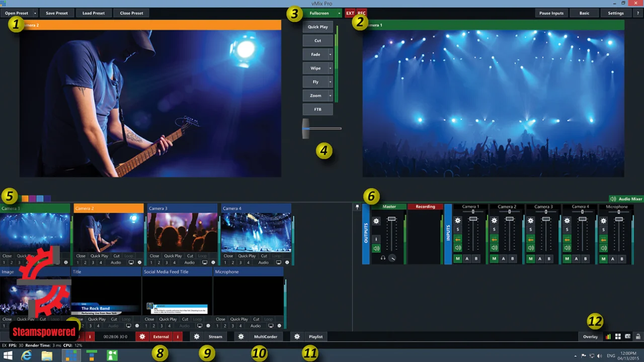
Task: Click the Overlay button
Action: coord(590,336)
